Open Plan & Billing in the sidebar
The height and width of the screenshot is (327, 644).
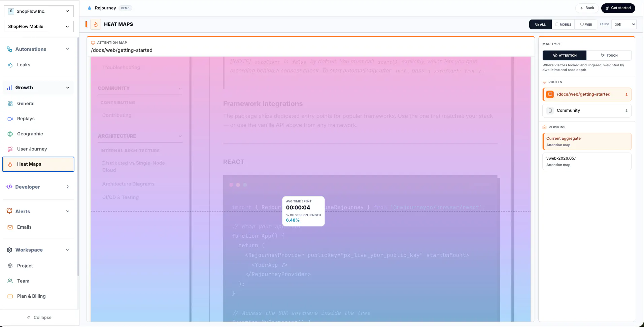pyautogui.click(x=38, y=296)
